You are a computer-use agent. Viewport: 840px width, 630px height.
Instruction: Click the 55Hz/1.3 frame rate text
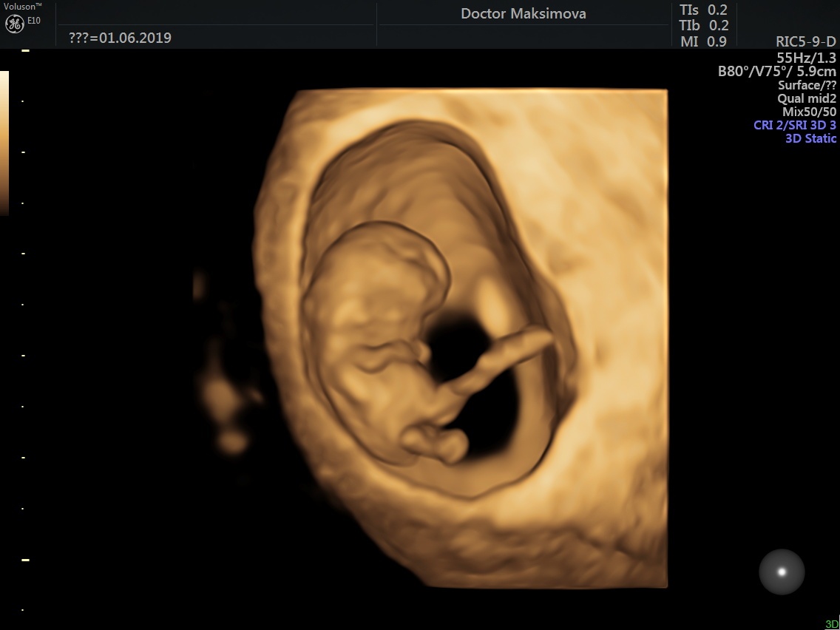806,58
